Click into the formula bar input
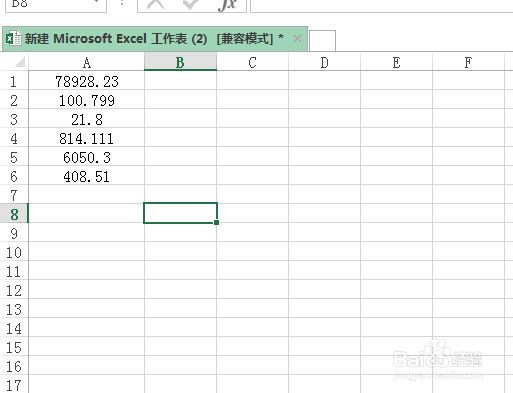The image size is (513, 393). [381, 5]
